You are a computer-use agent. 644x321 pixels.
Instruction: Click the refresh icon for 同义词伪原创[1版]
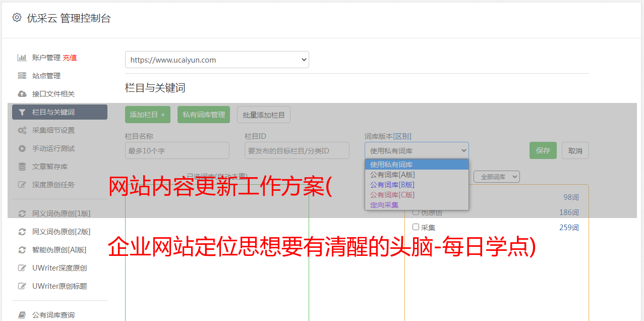[x=22, y=213]
